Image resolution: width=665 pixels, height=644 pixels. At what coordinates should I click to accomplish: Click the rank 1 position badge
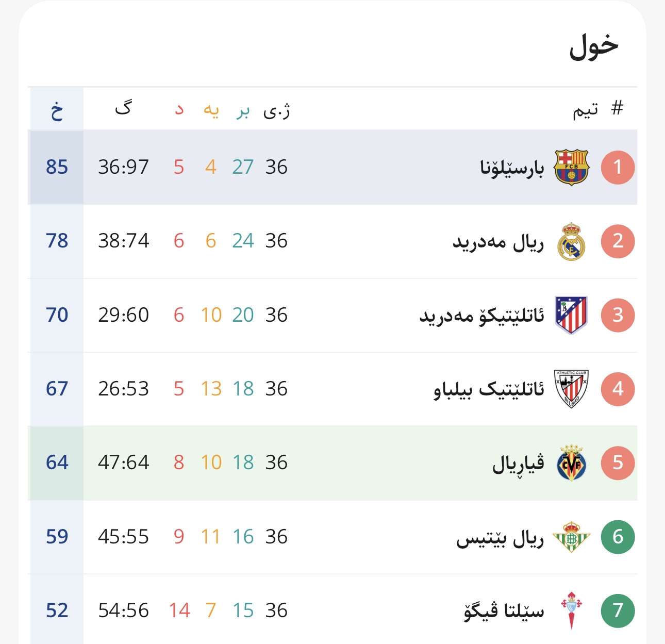pos(618,167)
